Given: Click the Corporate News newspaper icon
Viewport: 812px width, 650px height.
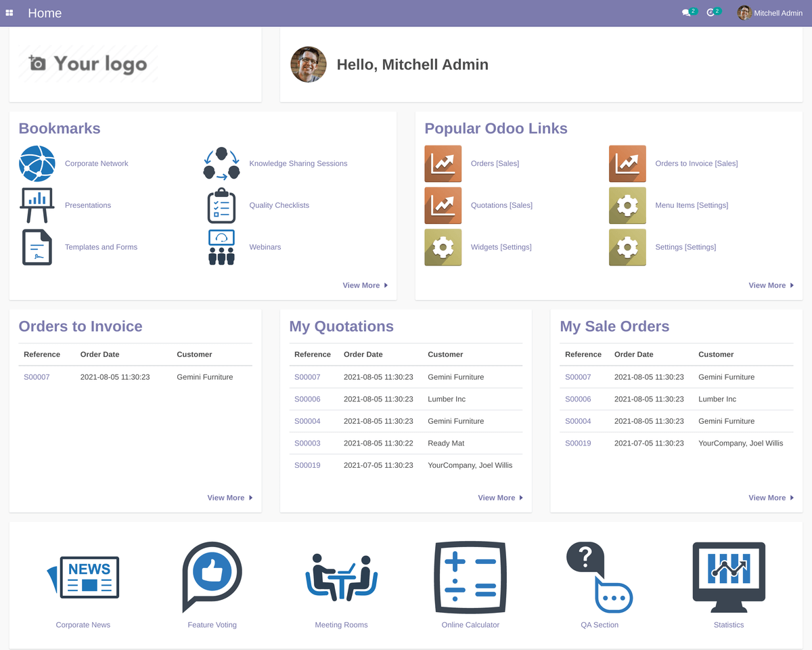Looking at the screenshot, I should click(83, 578).
